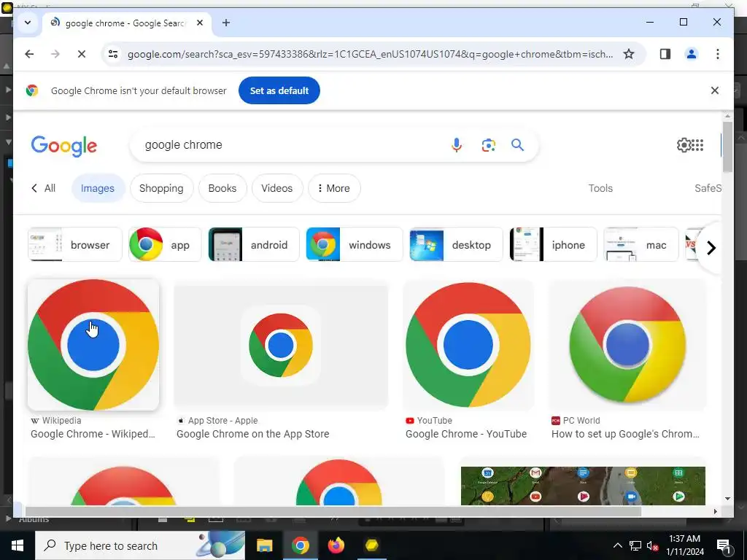Switch to the Books tab
This screenshot has height=560, width=747.
[x=222, y=188]
